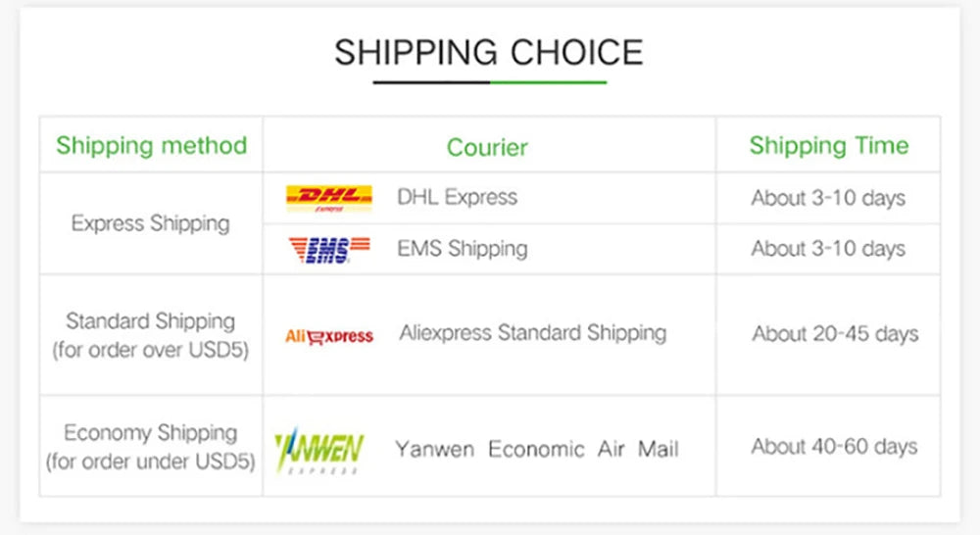The width and height of the screenshot is (980, 535).
Task: Click the EMS Shipping courier name
Action: (462, 249)
